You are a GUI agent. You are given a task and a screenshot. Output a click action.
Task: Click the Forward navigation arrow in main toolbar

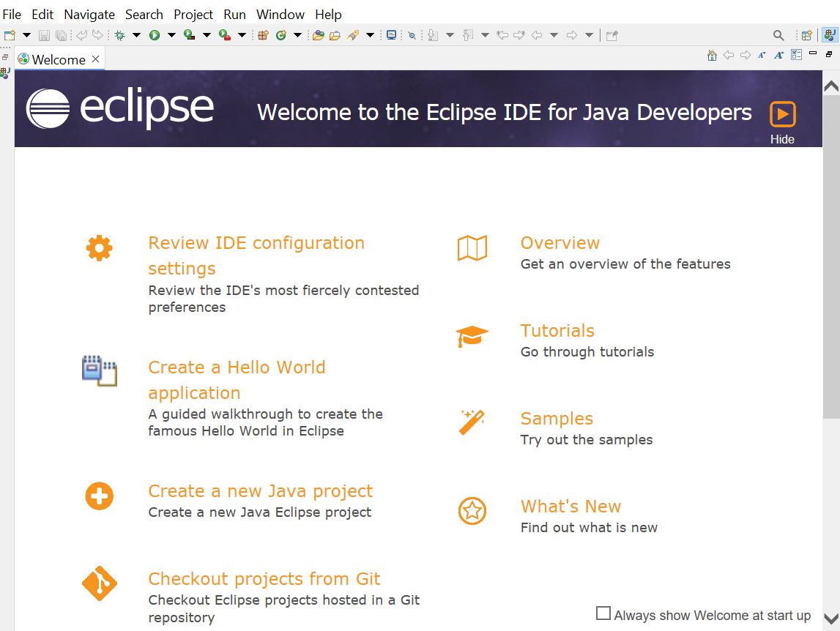pyautogui.click(x=572, y=35)
